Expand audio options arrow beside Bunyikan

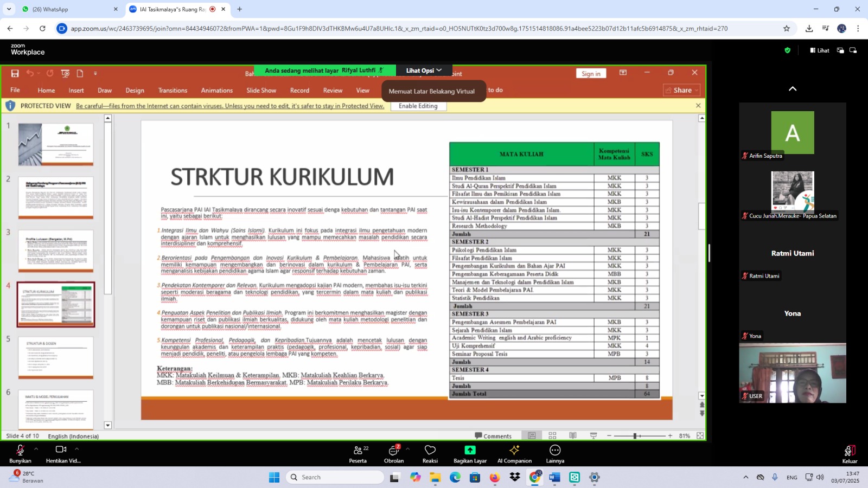pyautogui.click(x=36, y=449)
